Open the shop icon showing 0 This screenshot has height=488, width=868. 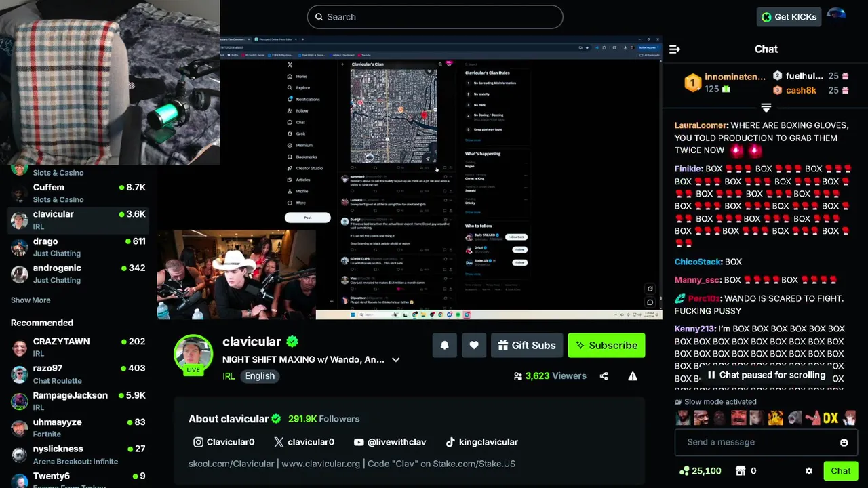(746, 470)
